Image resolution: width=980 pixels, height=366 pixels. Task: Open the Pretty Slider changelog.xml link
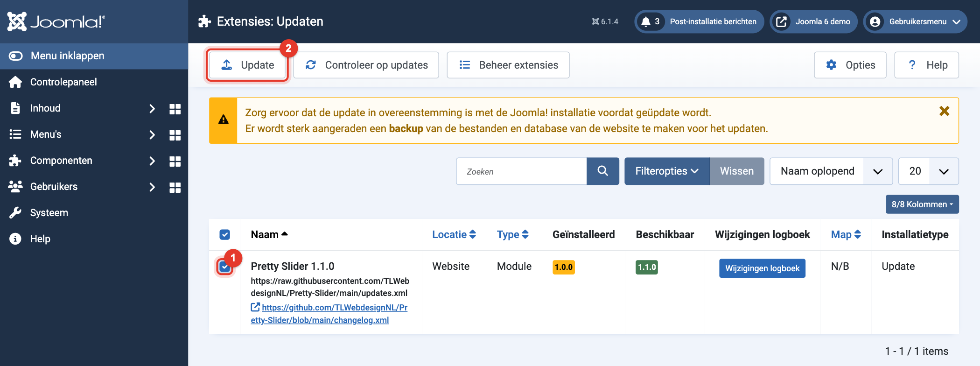click(x=329, y=314)
